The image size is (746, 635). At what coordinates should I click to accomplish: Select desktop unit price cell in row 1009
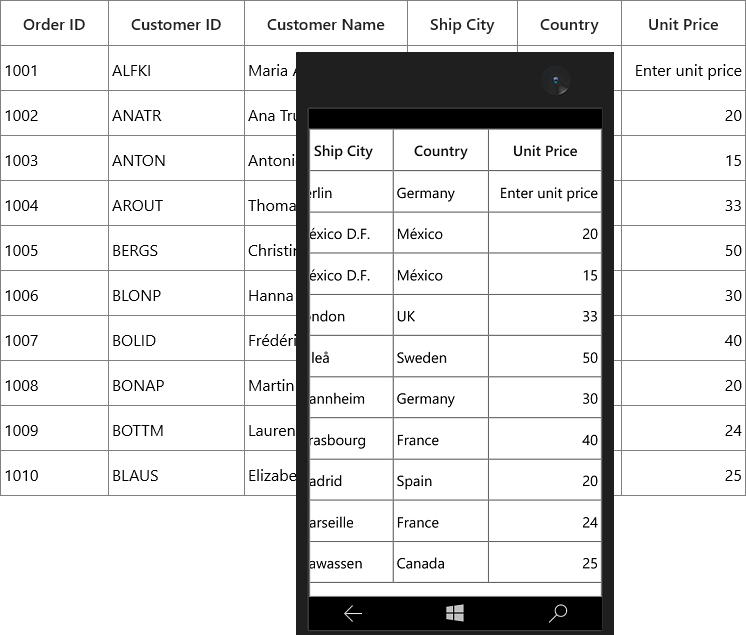(x=684, y=428)
